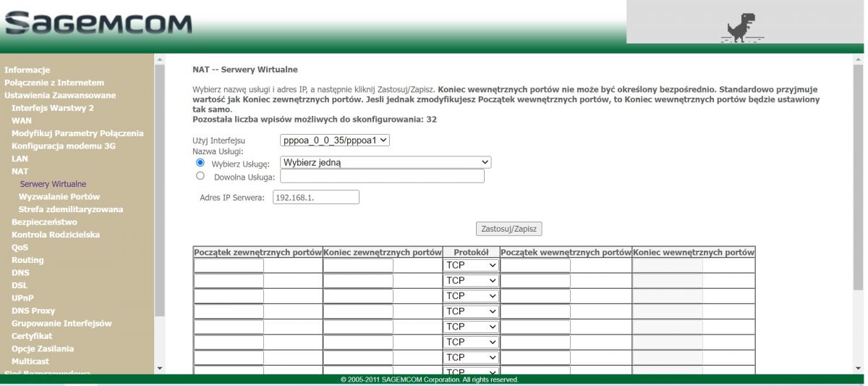Open sixth row TCP protocol dropdown
The width and height of the screenshot is (868, 386).
pos(471,342)
